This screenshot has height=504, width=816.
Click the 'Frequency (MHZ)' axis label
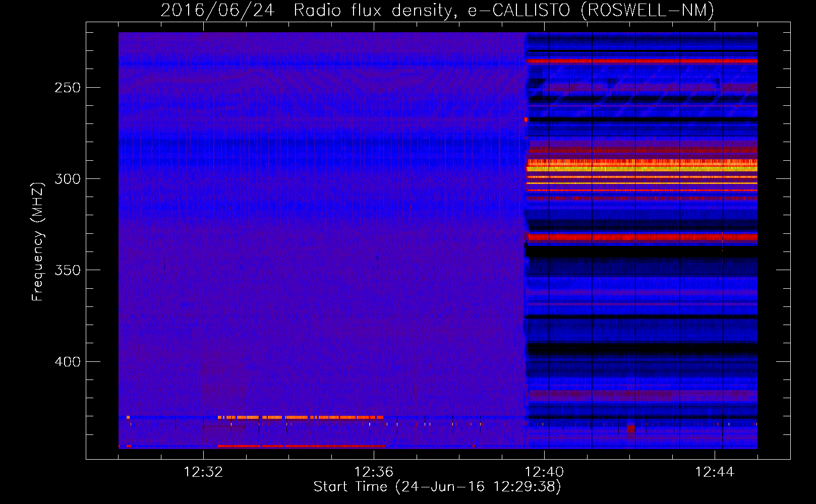[38, 242]
